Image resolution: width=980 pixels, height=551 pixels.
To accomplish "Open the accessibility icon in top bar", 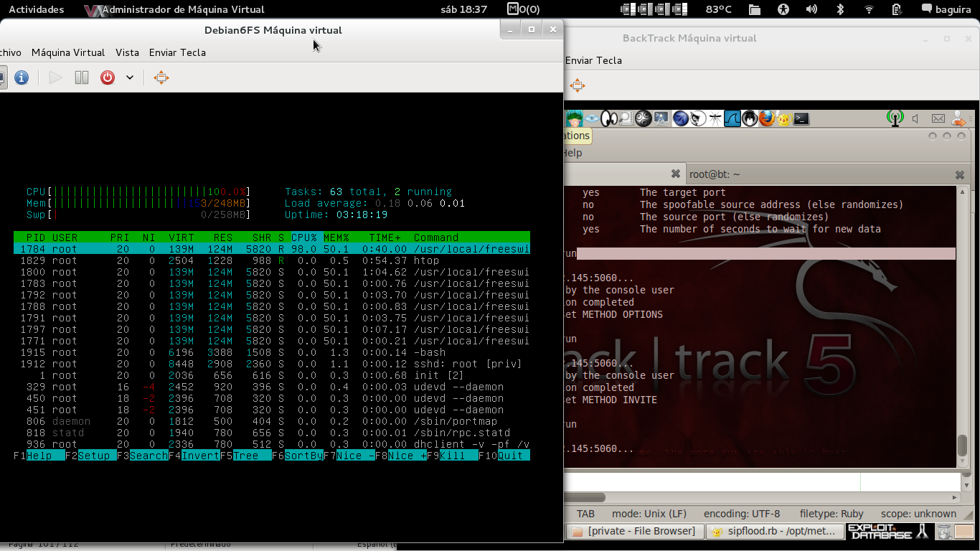I will pos(783,9).
